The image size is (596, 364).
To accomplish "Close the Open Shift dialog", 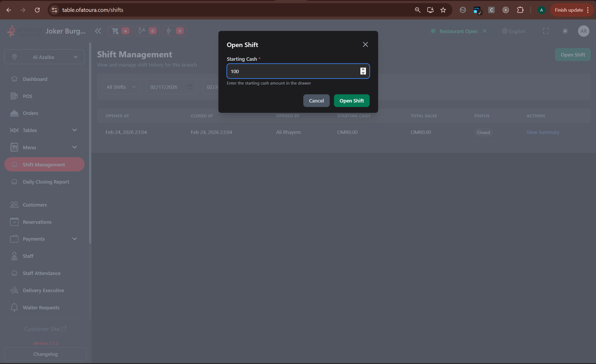I will pos(365,44).
